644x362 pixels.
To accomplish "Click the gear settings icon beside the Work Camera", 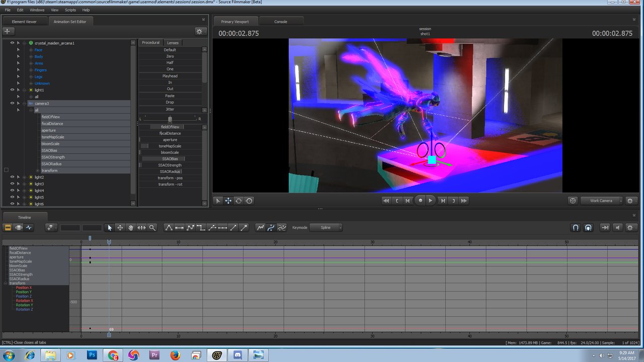I will [x=630, y=200].
